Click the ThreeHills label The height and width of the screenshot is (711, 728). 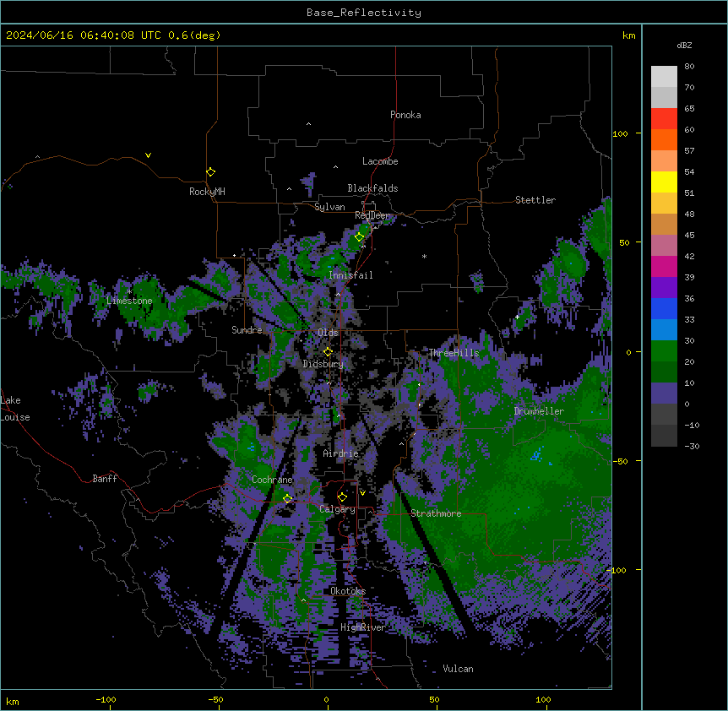click(454, 353)
